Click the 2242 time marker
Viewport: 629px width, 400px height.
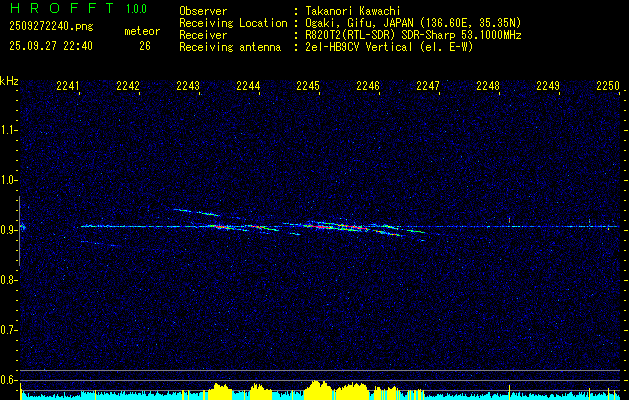point(128,86)
